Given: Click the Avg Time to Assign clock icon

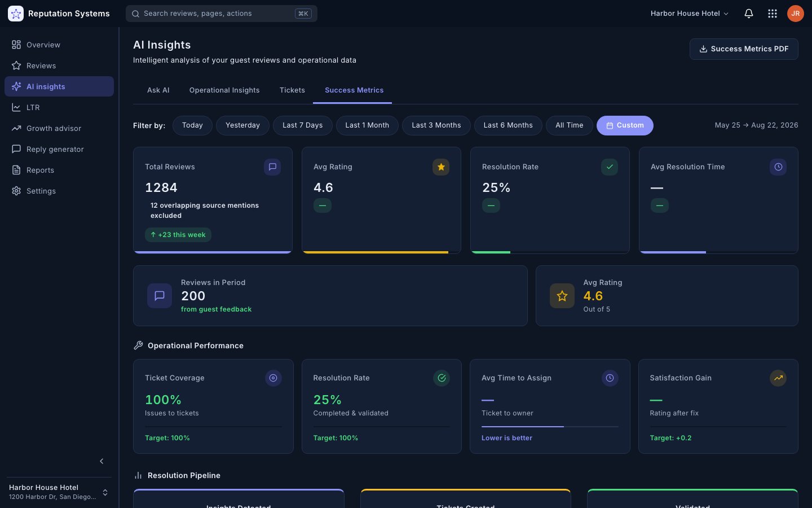Looking at the screenshot, I should [610, 378].
